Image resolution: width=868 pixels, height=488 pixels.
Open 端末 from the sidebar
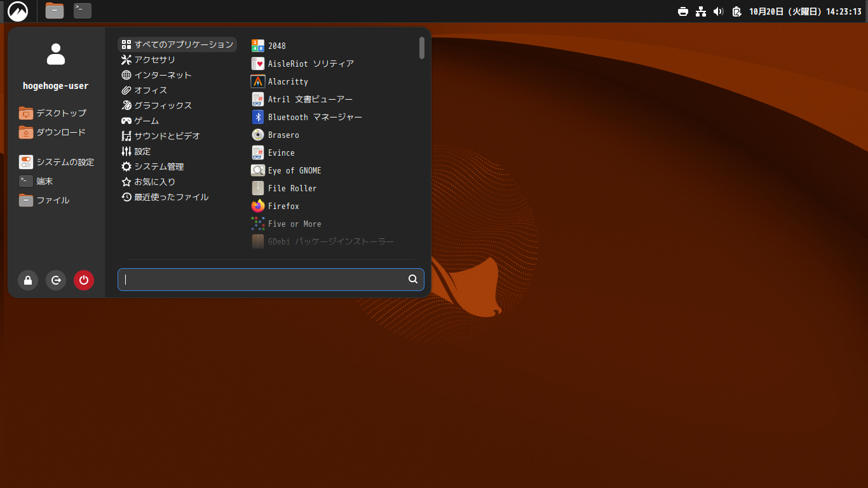[36, 181]
